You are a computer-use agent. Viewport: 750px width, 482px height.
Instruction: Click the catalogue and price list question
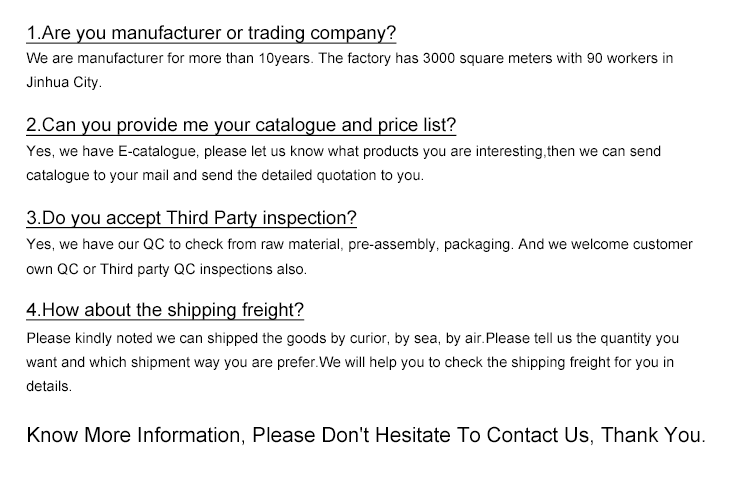coord(241,125)
